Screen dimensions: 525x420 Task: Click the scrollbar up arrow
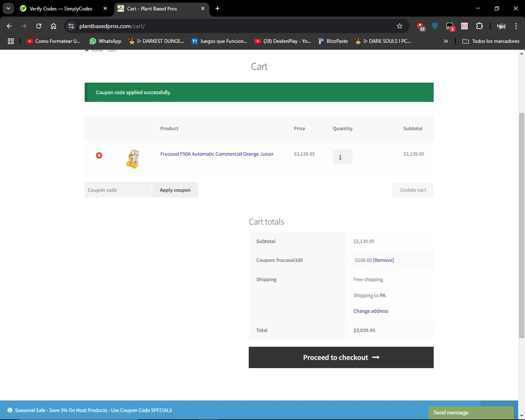coord(521,54)
